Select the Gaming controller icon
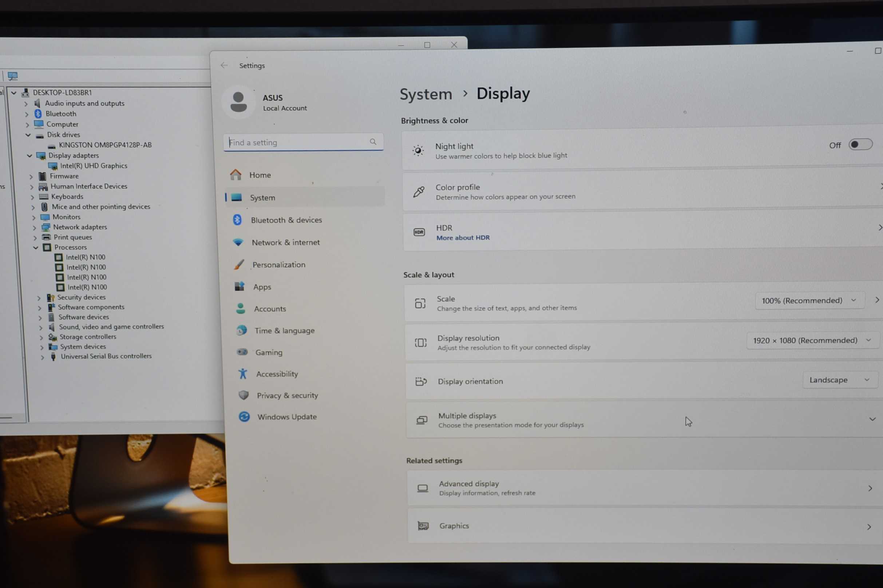This screenshot has height=588, width=883. click(x=242, y=352)
